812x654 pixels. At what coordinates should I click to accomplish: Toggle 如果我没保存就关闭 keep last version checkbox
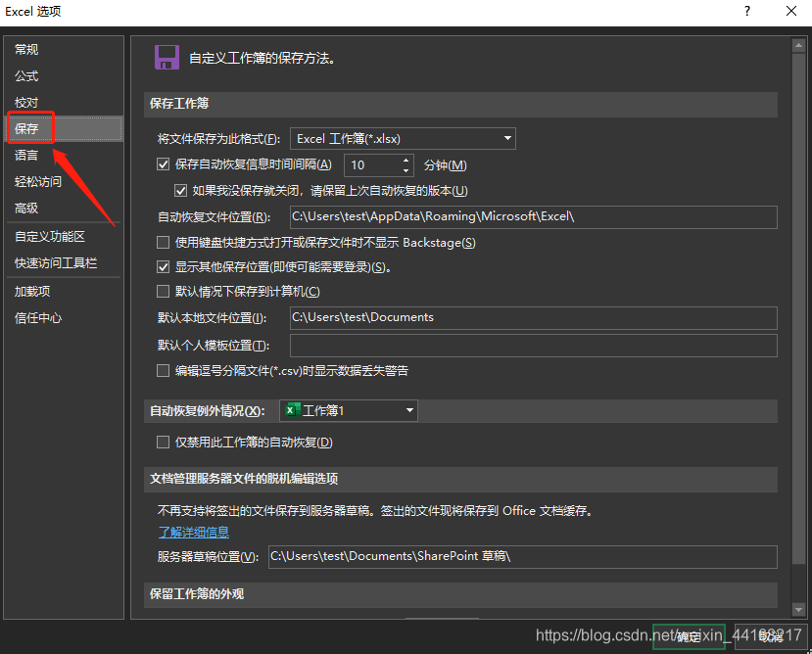tap(180, 191)
